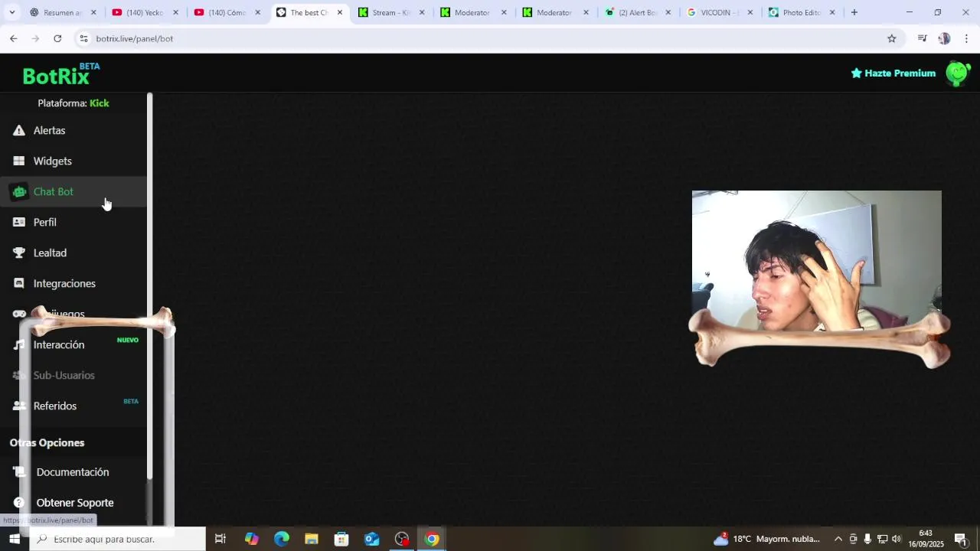Screen dimensions: 980x551
Task: Go back using the browser back arrow
Action: [x=14, y=38]
